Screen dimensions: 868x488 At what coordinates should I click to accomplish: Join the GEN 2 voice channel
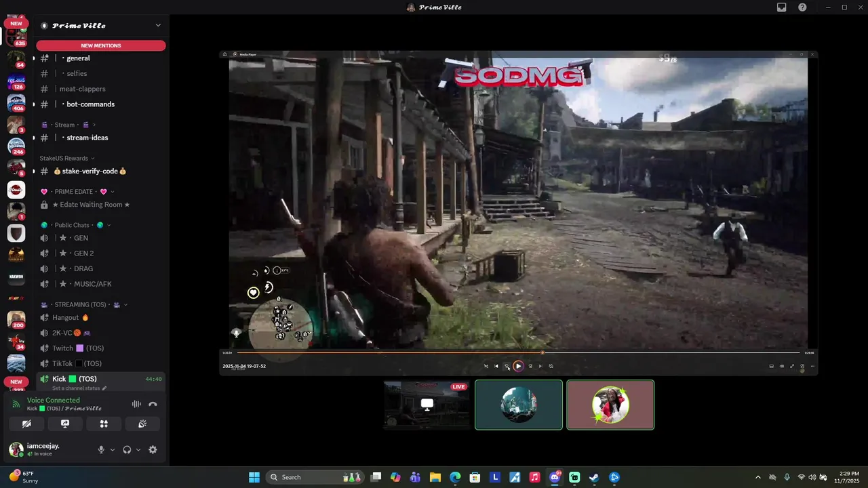(x=101, y=253)
